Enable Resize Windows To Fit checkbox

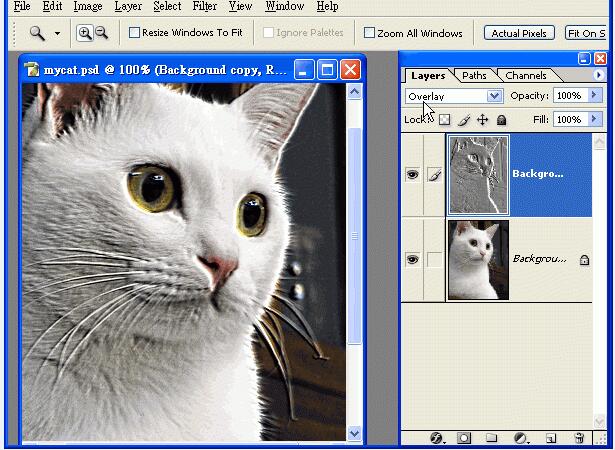(134, 33)
